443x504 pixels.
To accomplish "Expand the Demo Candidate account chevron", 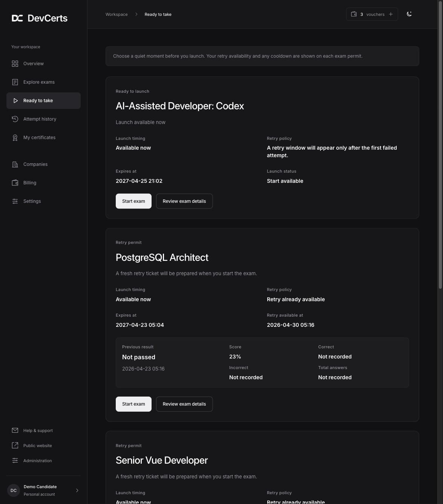I will pos(77,490).
